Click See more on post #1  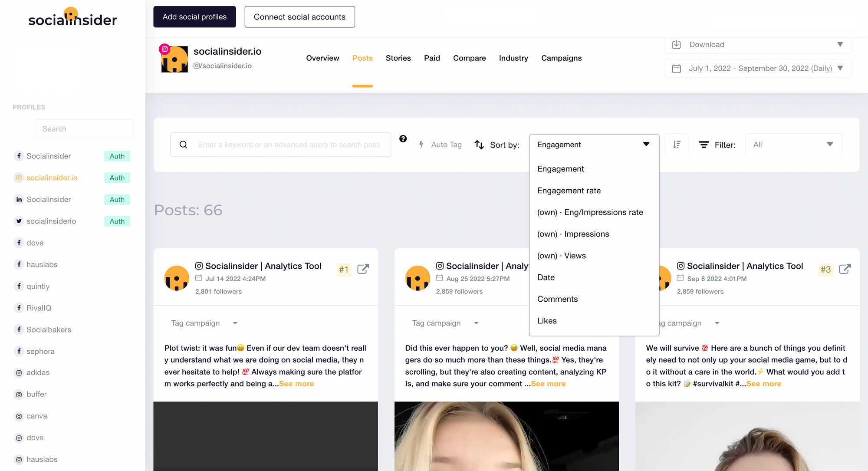point(296,384)
